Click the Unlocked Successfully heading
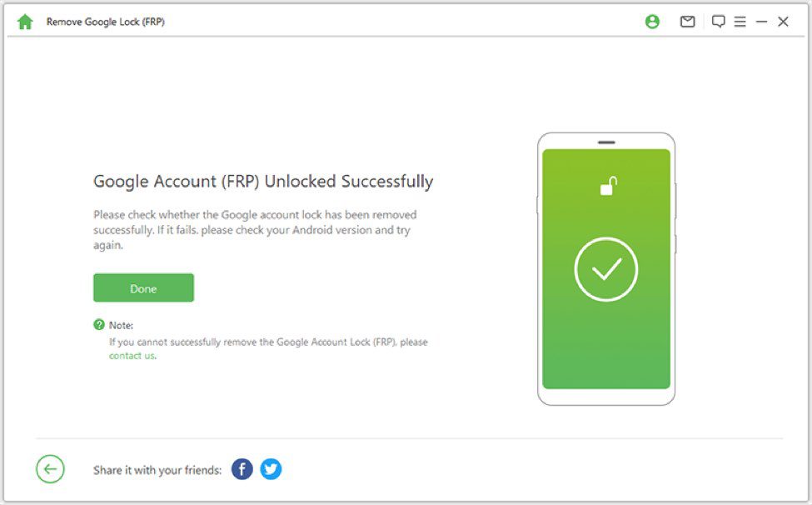The image size is (812, 505). (262, 181)
